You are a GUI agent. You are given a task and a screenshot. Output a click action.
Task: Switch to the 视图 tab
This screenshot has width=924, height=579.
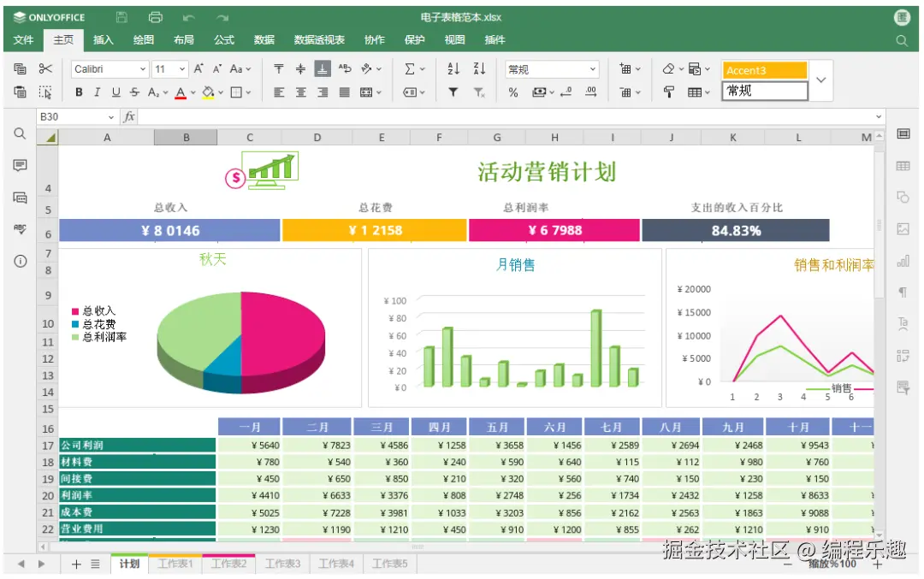454,39
